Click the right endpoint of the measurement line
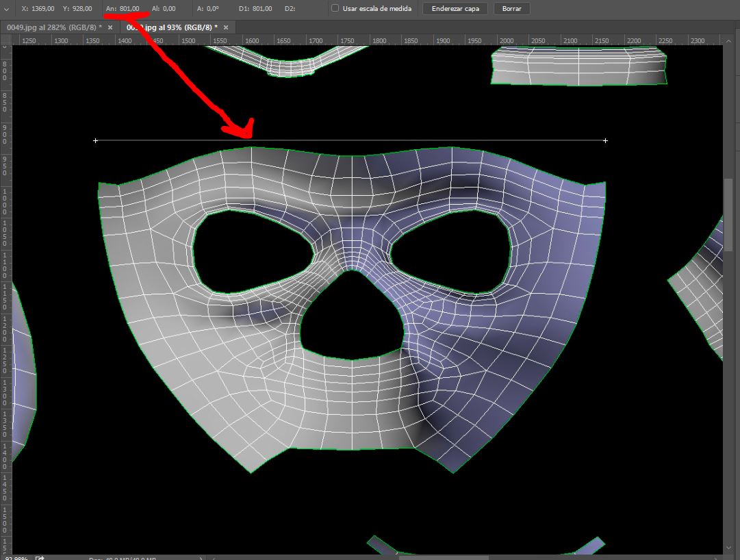The width and height of the screenshot is (740, 560). pos(605,141)
